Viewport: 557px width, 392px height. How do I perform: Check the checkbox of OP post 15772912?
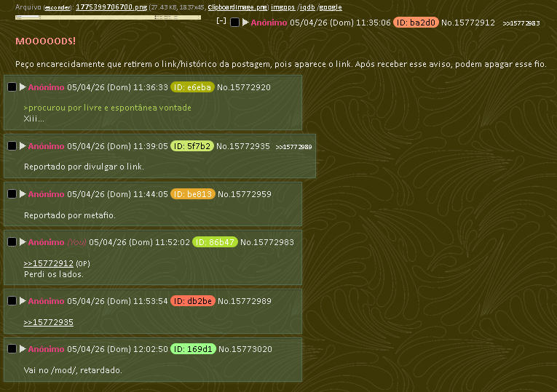(x=234, y=23)
